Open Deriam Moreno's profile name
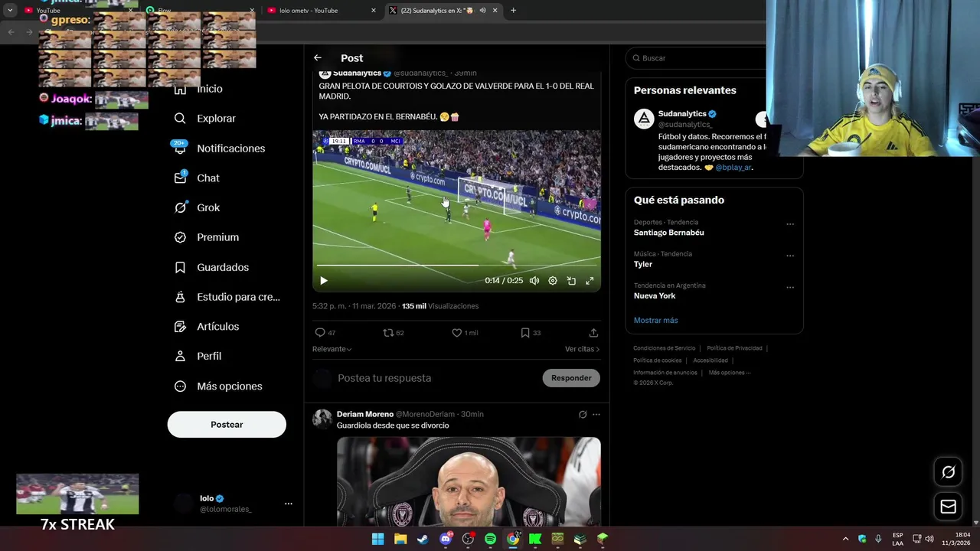The width and height of the screenshot is (980, 551). [365, 414]
